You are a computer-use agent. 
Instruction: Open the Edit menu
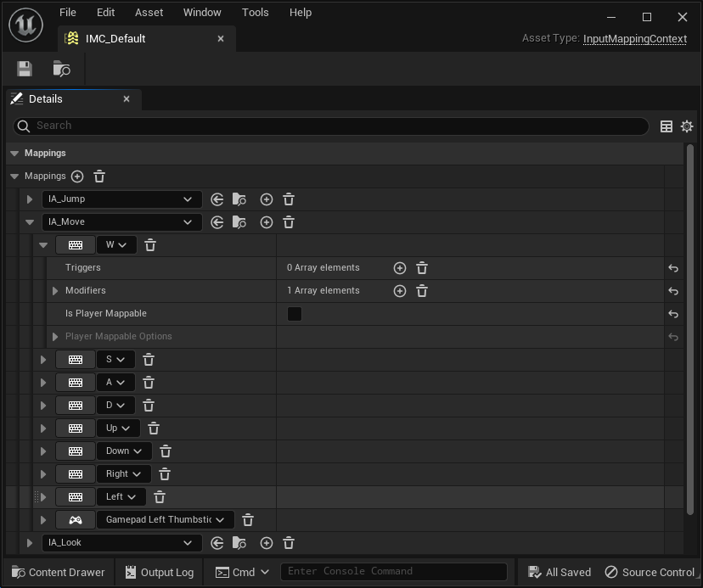click(105, 12)
